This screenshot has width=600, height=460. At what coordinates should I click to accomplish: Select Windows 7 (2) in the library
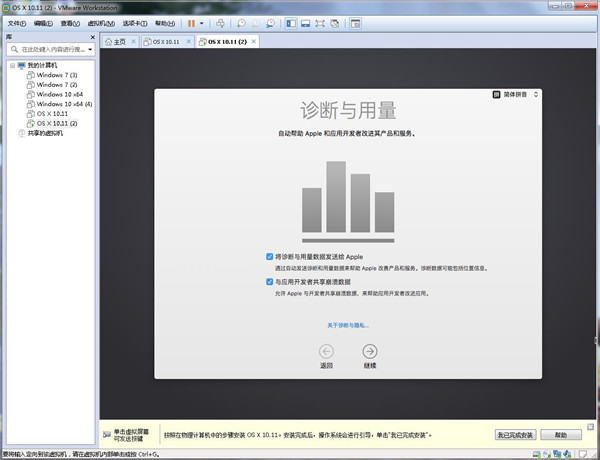coord(57,85)
